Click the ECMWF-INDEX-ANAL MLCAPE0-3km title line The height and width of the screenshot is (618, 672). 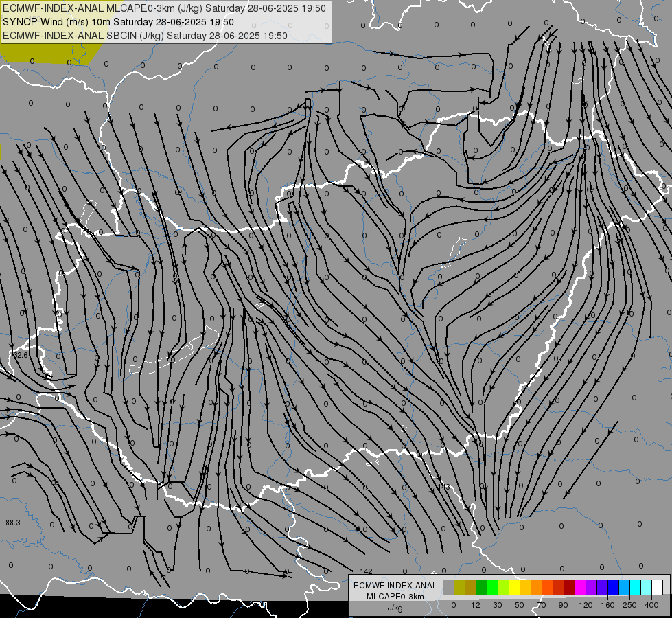click(x=165, y=8)
